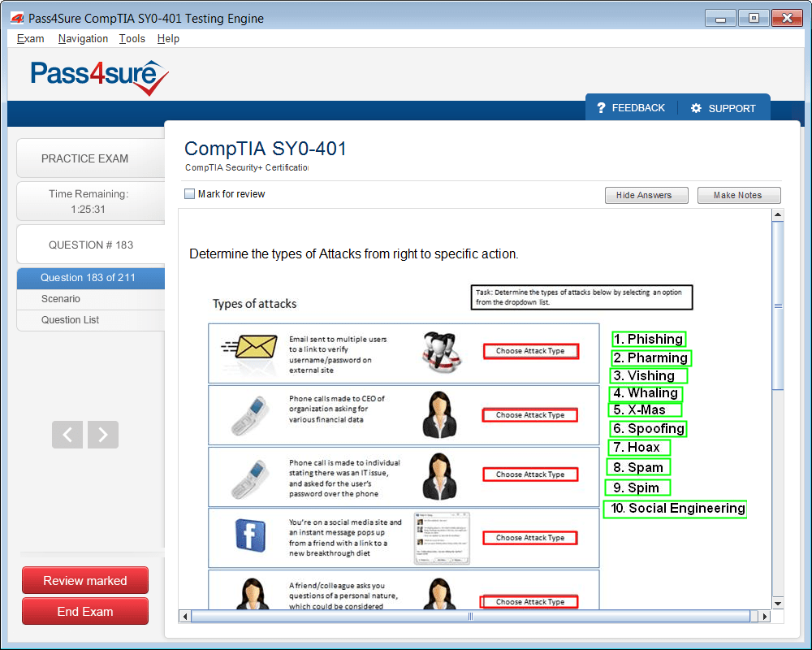
Task: Click answer '2. Pharming'
Action: (651, 358)
